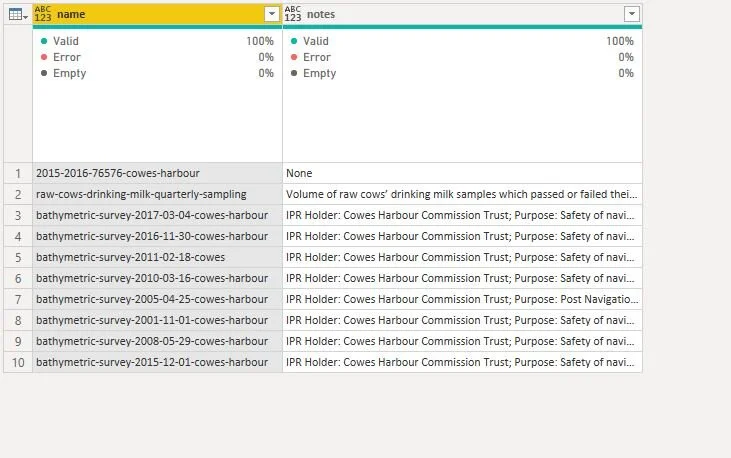The height and width of the screenshot is (458, 731).
Task: Click the name column data type icon
Action: 42,14
